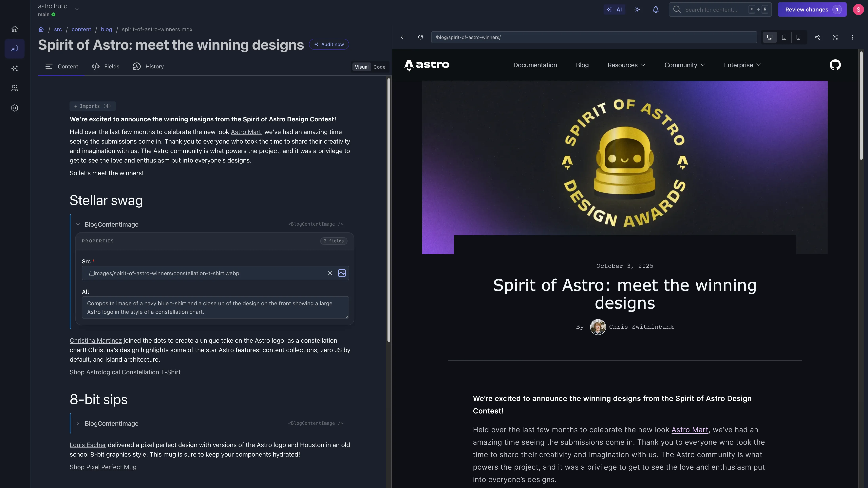Switch to the Fields tab
This screenshot has width=868, height=488.
(x=105, y=67)
